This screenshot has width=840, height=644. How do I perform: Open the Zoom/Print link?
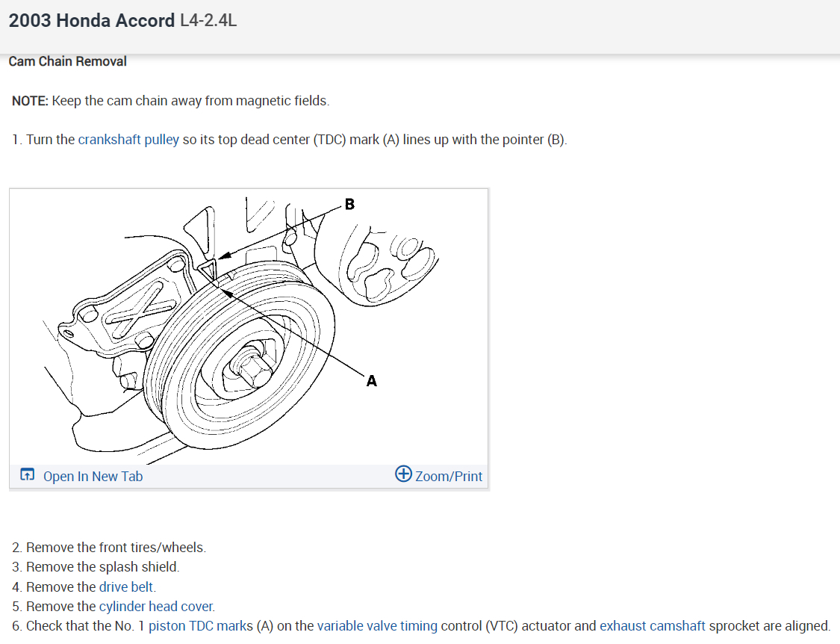449,476
